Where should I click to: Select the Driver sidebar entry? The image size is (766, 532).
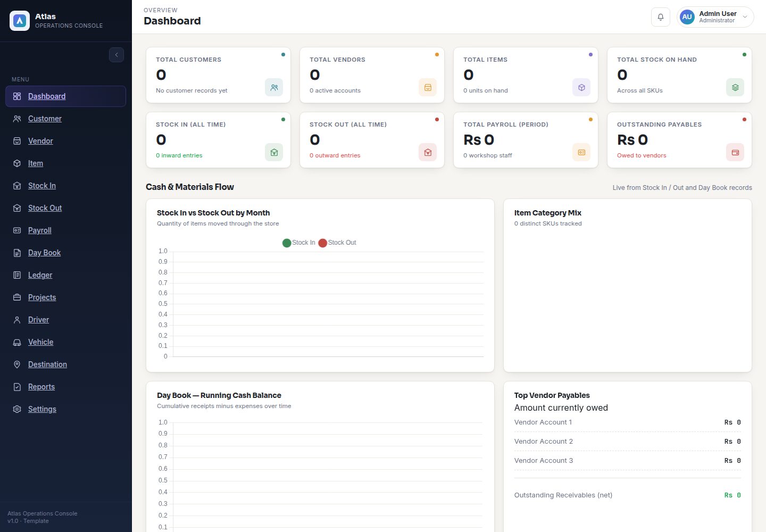(x=66, y=320)
